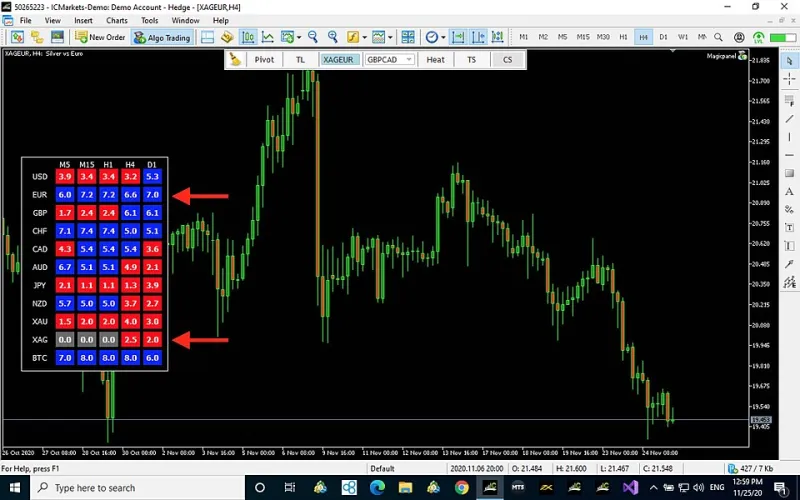Expand the chart type dropdown arrow
Screen dimensions: 800x500
pyautogui.click(x=299, y=37)
